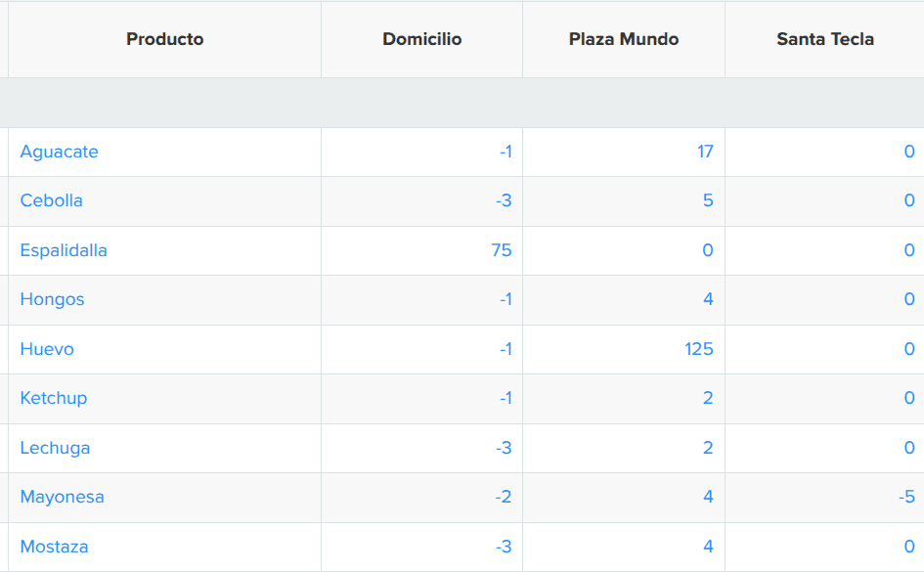Open the Cebolla product link
The image size is (924, 572).
pyautogui.click(x=51, y=200)
